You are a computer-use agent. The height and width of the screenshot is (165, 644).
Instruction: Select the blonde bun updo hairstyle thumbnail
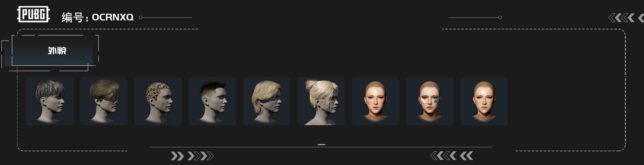click(321, 101)
